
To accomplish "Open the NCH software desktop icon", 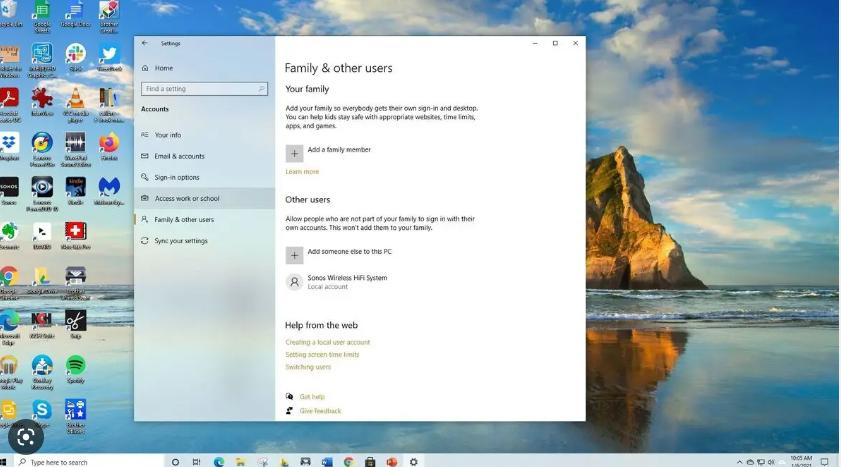I will point(42,324).
